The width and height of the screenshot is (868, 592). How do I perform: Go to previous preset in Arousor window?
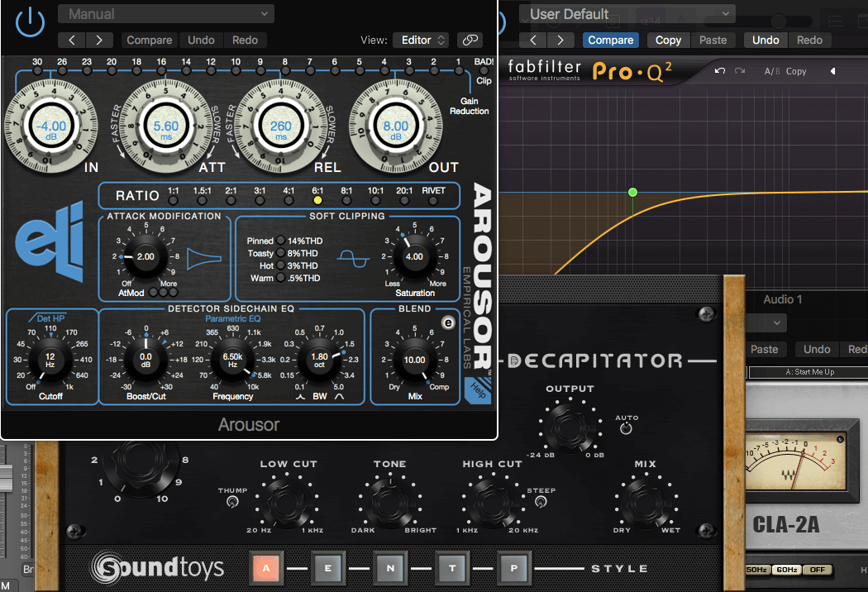[72, 40]
